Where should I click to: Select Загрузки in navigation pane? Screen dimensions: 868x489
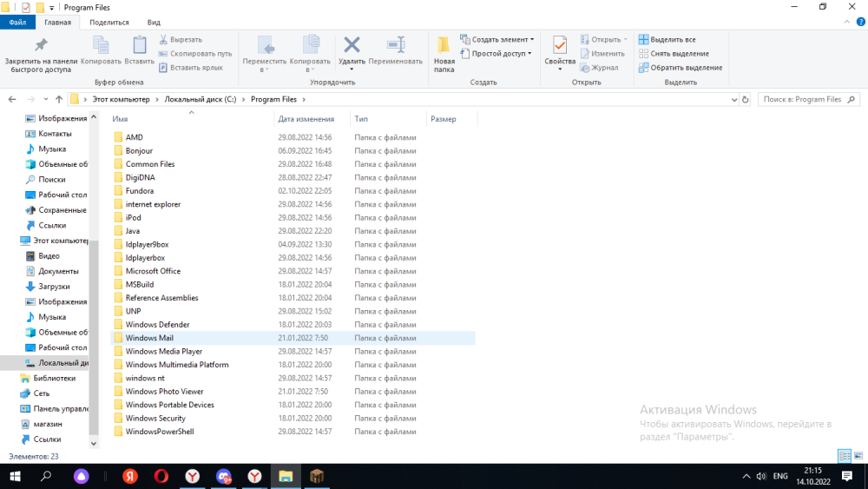click(54, 287)
